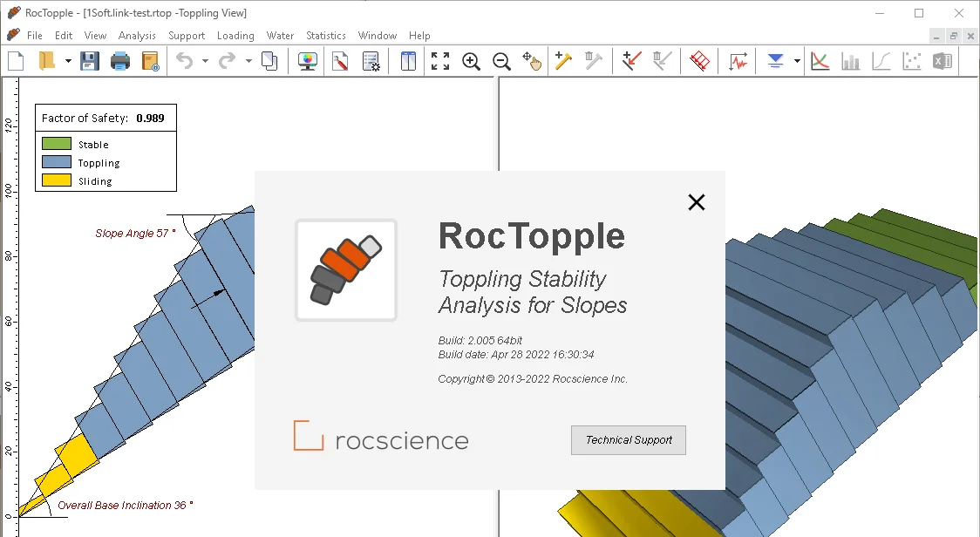Click the green Stable legend swatch
The height and width of the screenshot is (537, 980).
[57, 144]
